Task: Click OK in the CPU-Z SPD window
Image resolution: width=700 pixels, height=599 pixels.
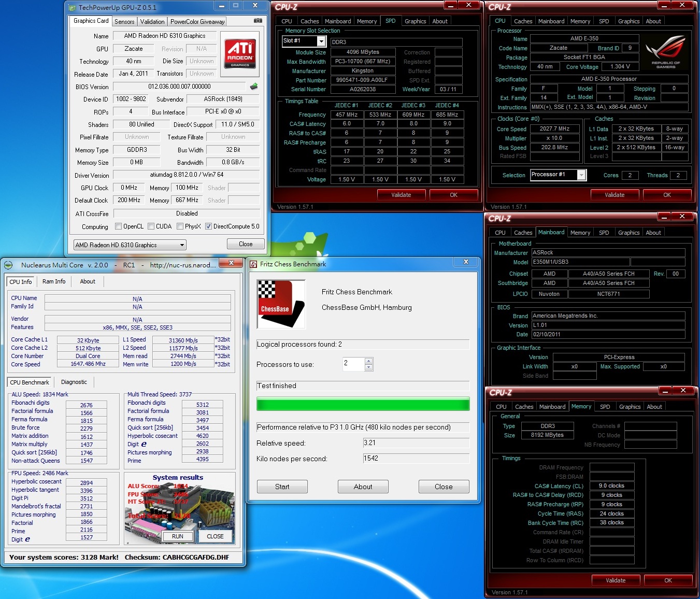Action: pyautogui.click(x=454, y=195)
